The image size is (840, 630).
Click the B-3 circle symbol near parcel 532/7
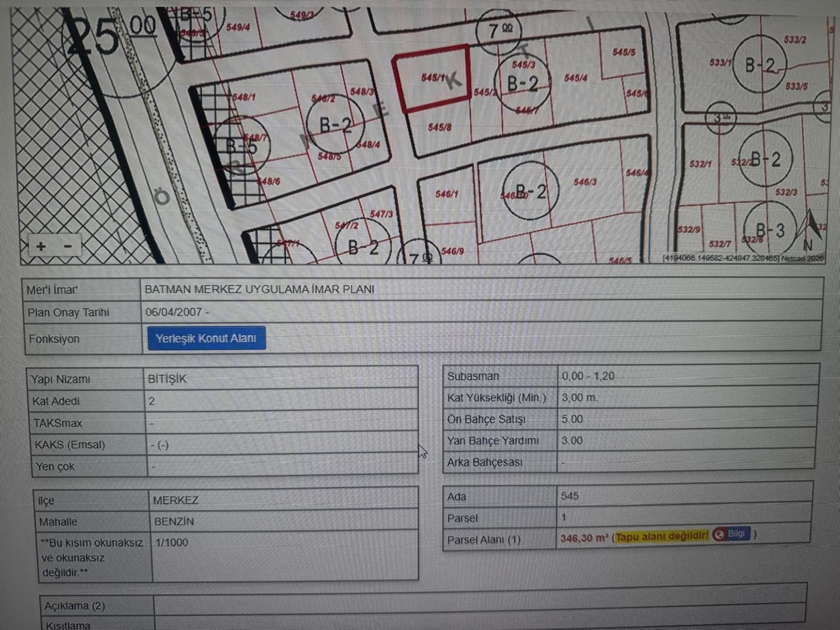tap(770, 230)
